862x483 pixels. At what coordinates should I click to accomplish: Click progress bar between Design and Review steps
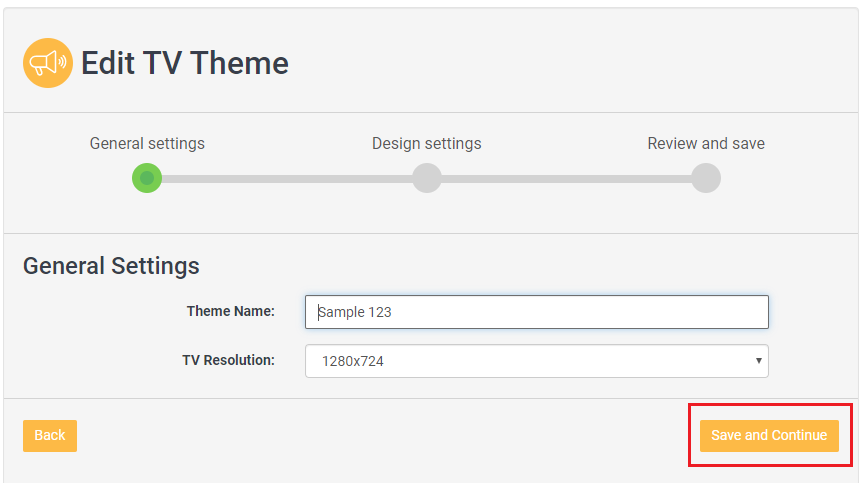566,179
